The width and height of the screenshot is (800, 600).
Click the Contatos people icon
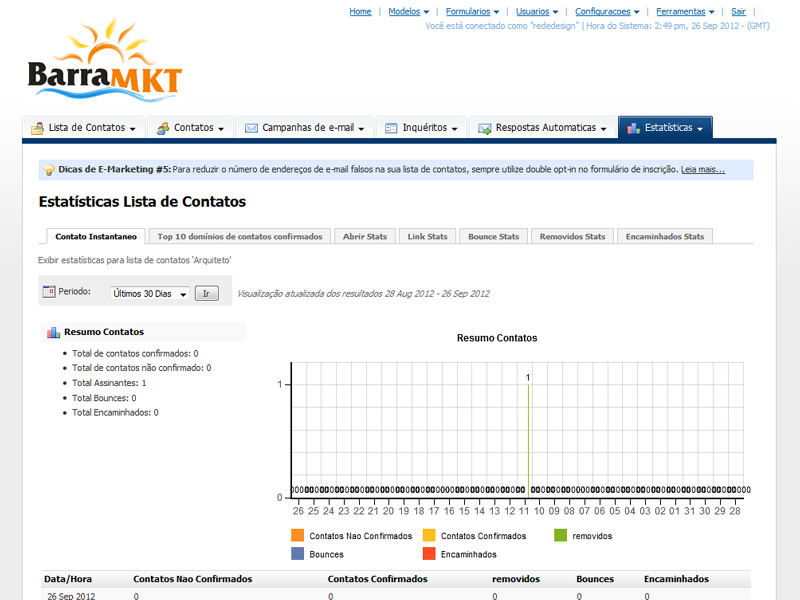[163, 128]
